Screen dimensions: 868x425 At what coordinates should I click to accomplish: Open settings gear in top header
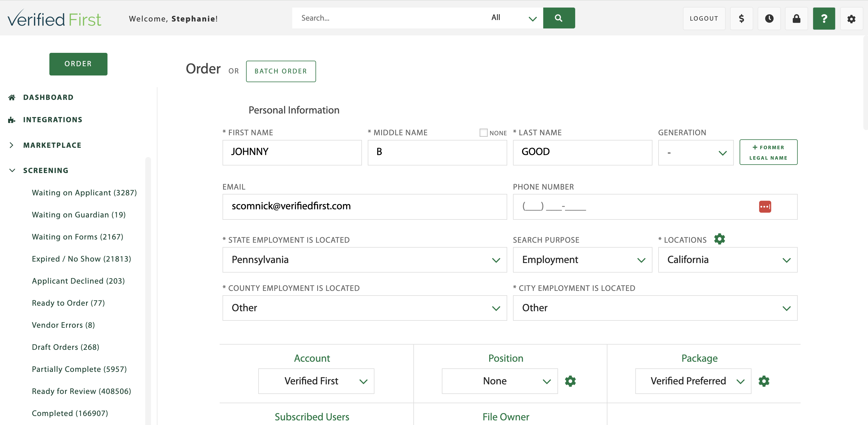851,19
